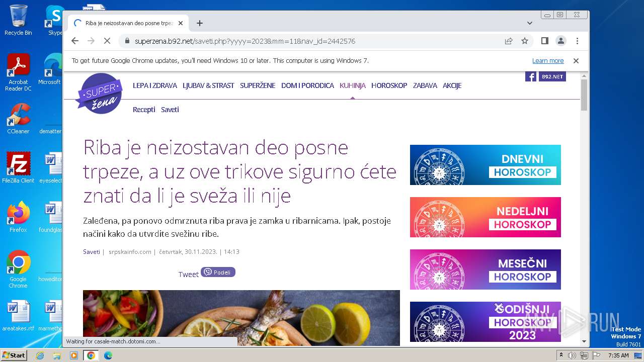The image size is (644, 362).
Task: Select the address bar URL
Action: tap(245, 41)
